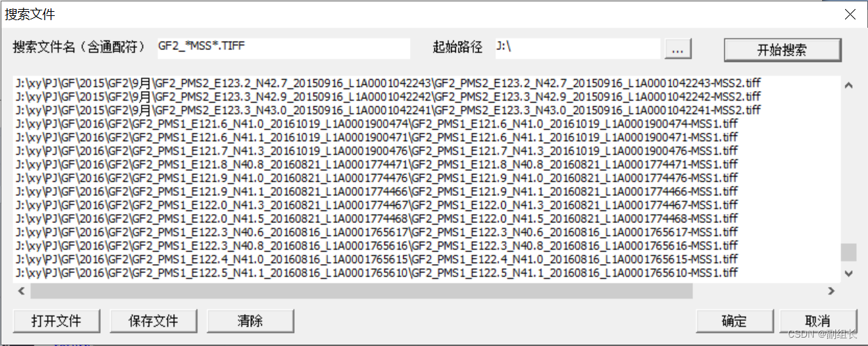Click the 开始搜索 button
The width and height of the screenshot is (868, 346).
(x=783, y=50)
